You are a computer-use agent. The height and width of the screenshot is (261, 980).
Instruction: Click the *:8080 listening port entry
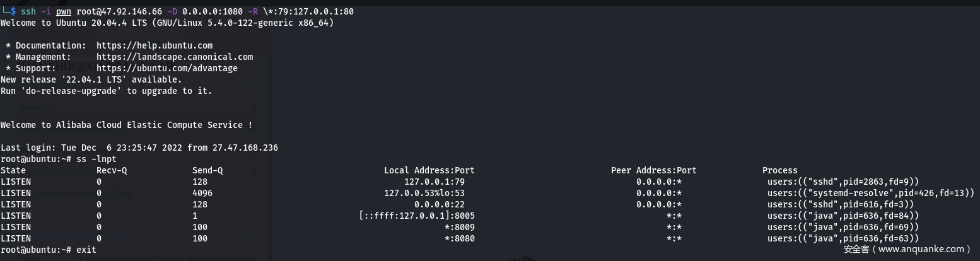pyautogui.click(x=460, y=238)
